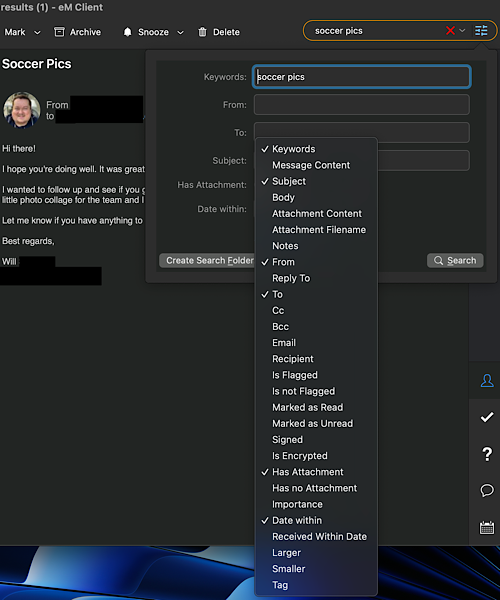Select Body menu item
Screen dimensions: 500x600
click(x=316, y=197)
